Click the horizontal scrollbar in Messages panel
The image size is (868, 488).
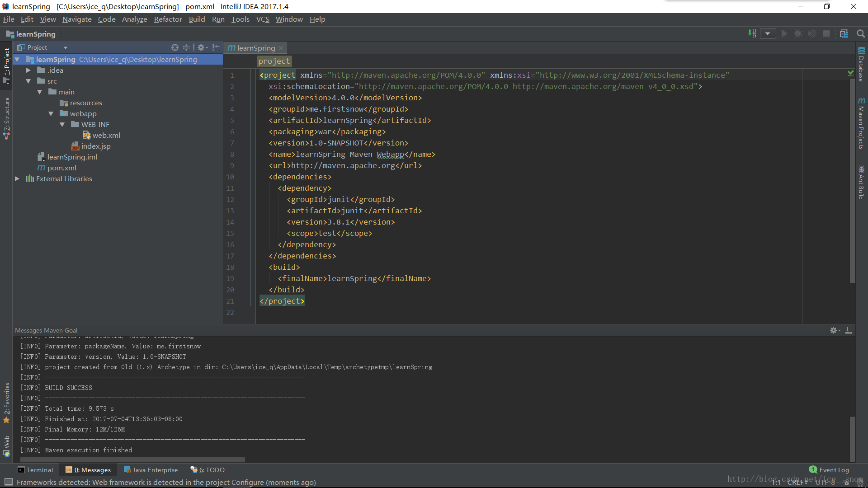tap(133, 460)
